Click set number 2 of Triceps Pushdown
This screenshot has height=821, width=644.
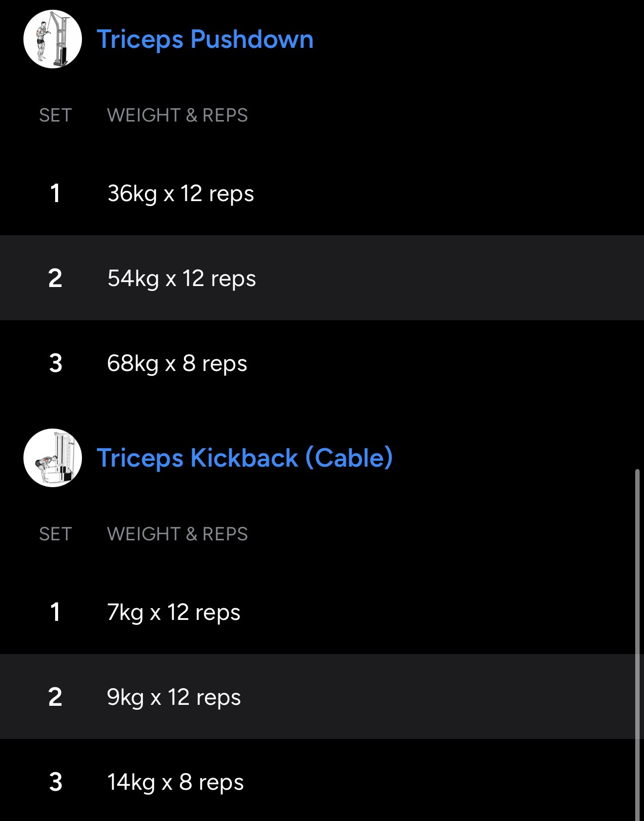pos(55,278)
